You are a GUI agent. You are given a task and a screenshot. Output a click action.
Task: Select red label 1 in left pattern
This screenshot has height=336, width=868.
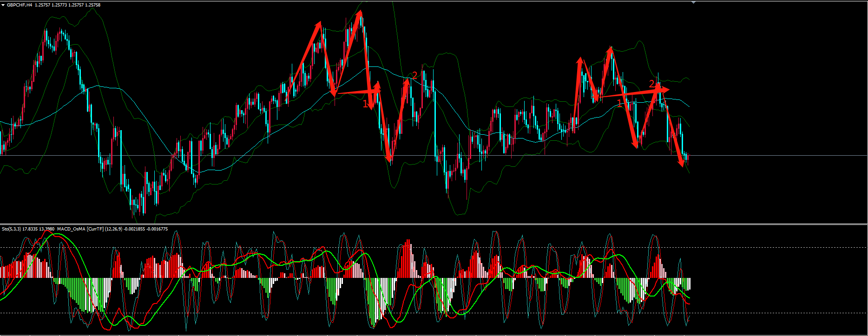pyautogui.click(x=365, y=104)
